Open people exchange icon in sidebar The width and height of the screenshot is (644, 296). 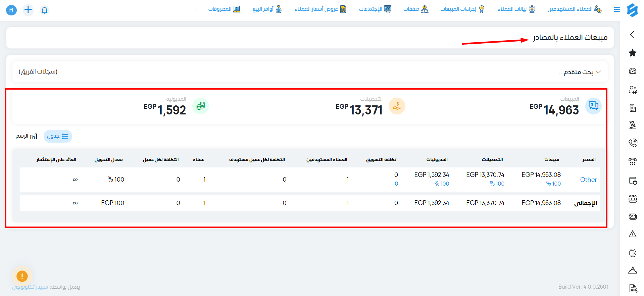pyautogui.click(x=633, y=90)
